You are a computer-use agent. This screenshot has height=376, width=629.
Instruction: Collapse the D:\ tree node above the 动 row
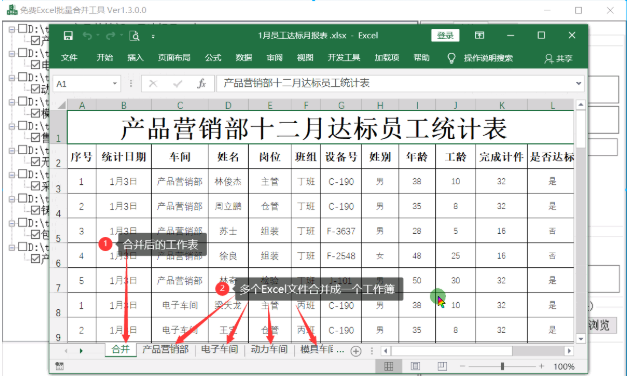click(x=12, y=77)
